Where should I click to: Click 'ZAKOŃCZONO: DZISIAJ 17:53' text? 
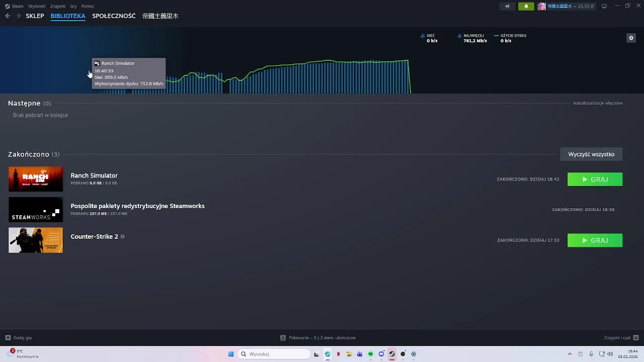tap(528, 240)
